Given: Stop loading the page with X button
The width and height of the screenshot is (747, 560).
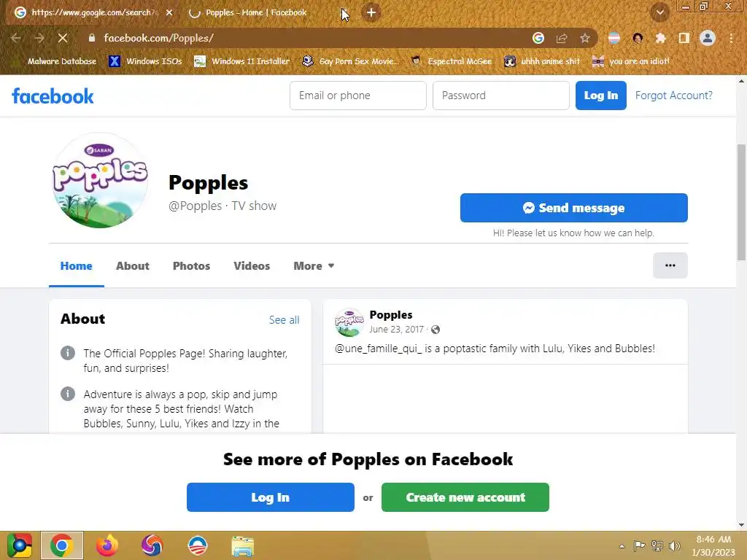Looking at the screenshot, I should click(63, 38).
